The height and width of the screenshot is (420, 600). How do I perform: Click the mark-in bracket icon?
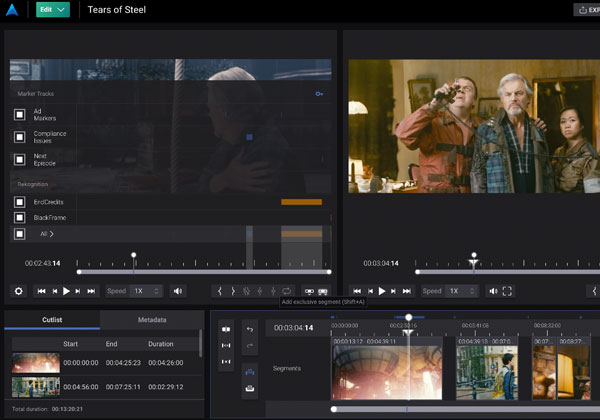pyautogui.click(x=220, y=291)
